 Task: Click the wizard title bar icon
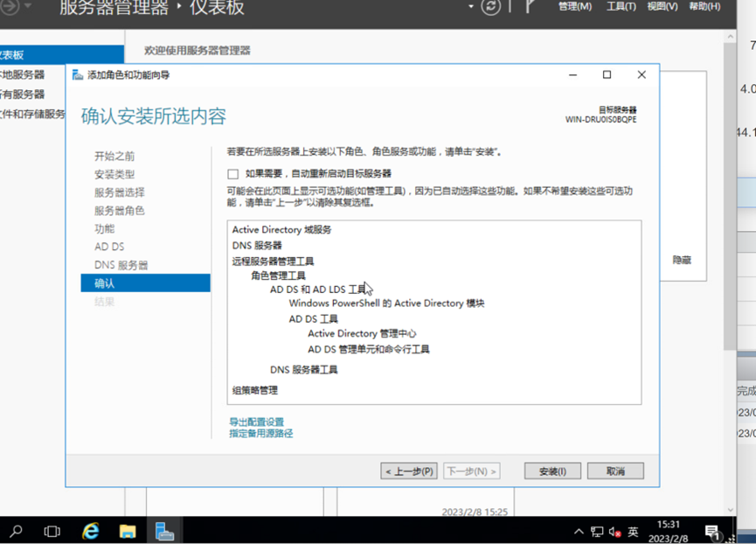click(77, 74)
